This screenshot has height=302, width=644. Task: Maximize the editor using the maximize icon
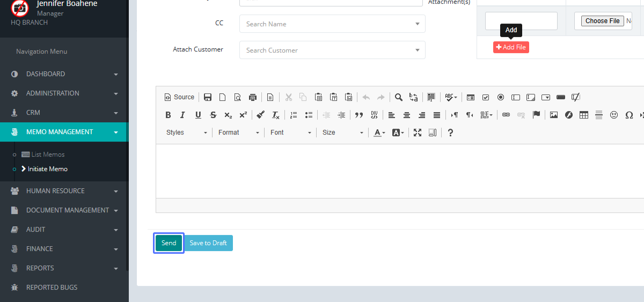(x=418, y=132)
